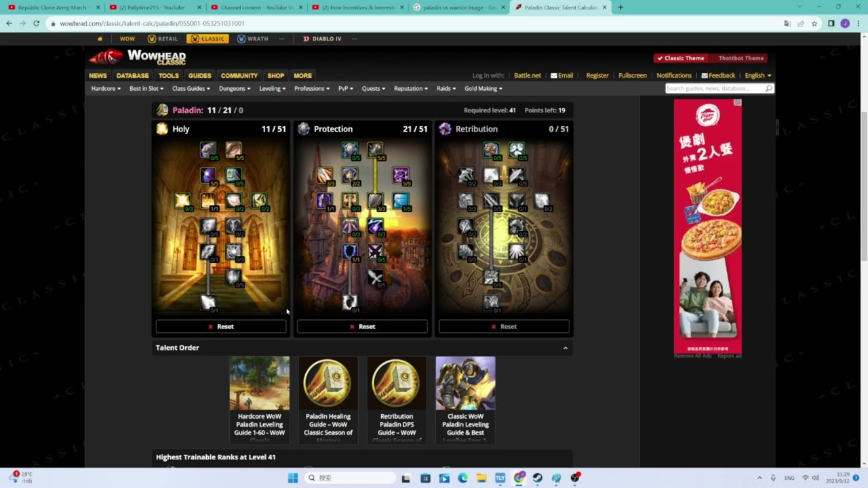Click the Redoubt 5/5 Protection talent
Image resolution: width=868 pixels, height=488 pixels.
pos(375,149)
